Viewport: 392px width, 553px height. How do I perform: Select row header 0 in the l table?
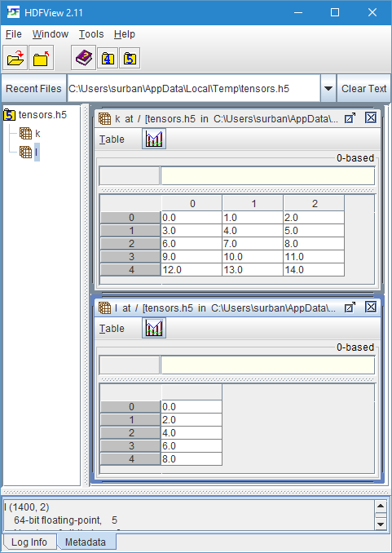130,407
